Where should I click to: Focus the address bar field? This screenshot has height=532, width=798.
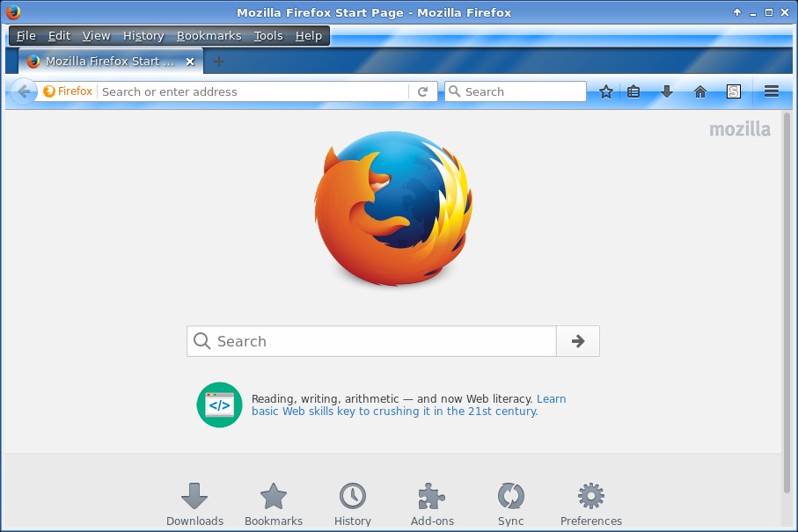(x=253, y=91)
